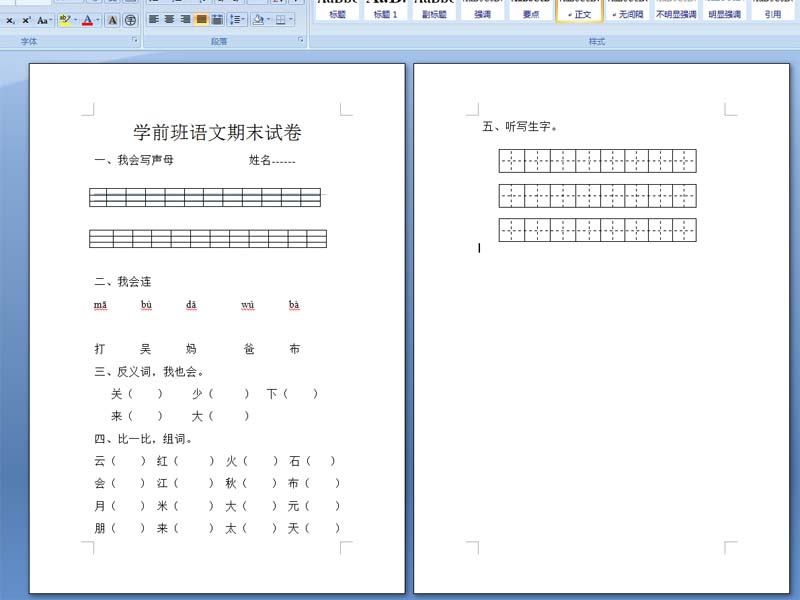Open the Font (字体) dialog launcher
The image size is (800, 600).
pyautogui.click(x=135, y=40)
